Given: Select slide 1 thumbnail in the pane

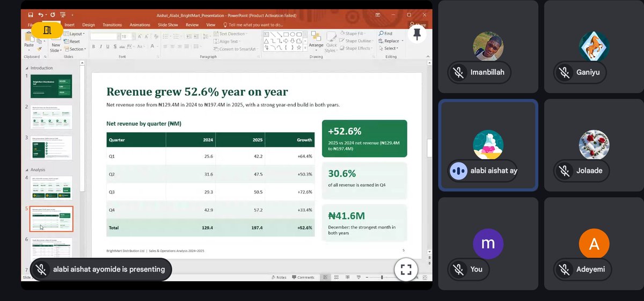Looking at the screenshot, I should tap(51, 86).
